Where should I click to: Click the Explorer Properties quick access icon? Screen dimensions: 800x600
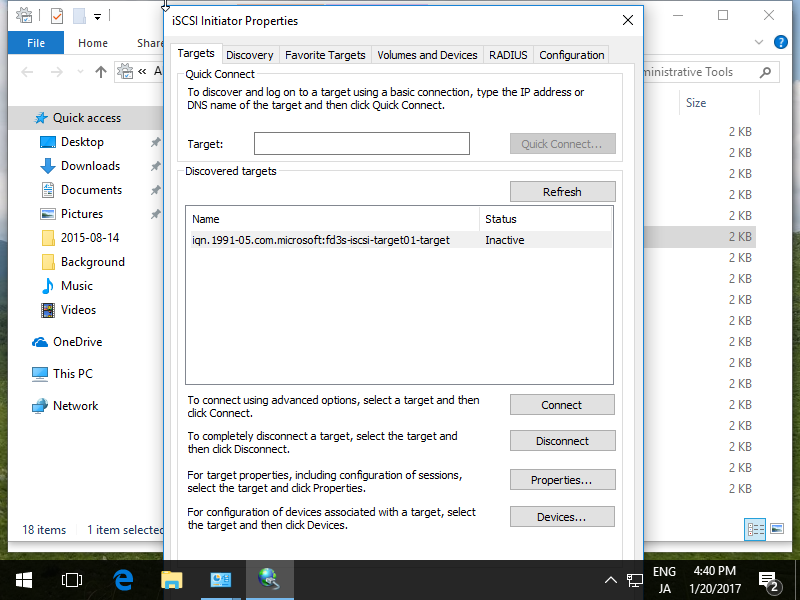click(57, 16)
